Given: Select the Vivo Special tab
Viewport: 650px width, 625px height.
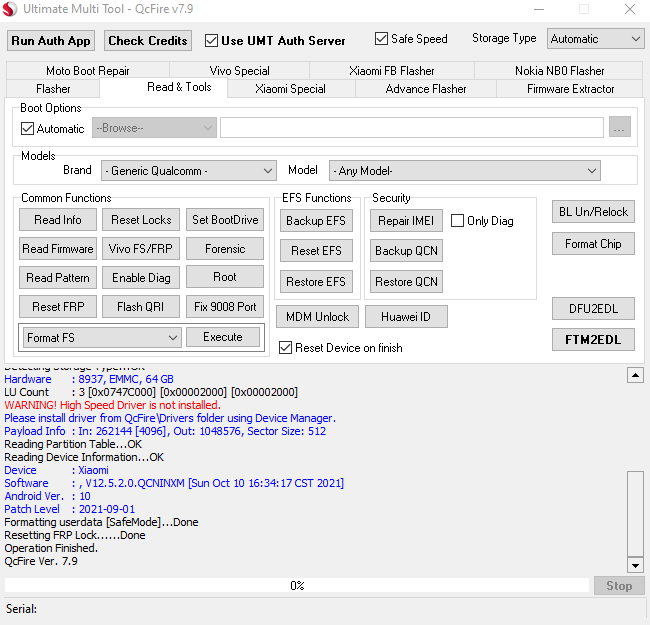Looking at the screenshot, I should click(240, 70).
